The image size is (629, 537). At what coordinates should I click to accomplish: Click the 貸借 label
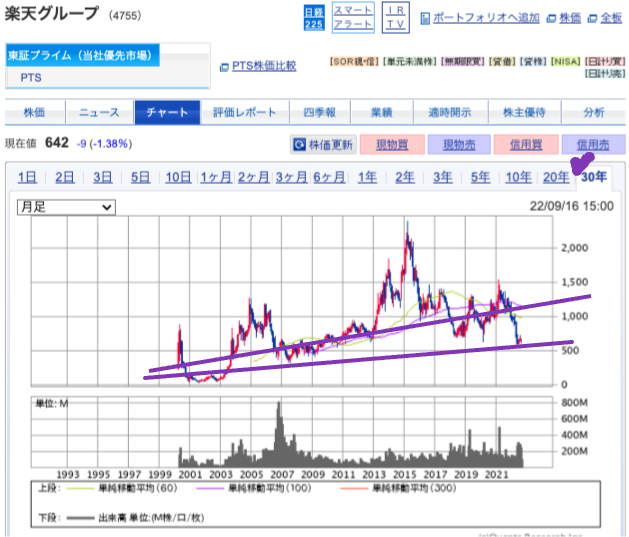tap(502, 61)
